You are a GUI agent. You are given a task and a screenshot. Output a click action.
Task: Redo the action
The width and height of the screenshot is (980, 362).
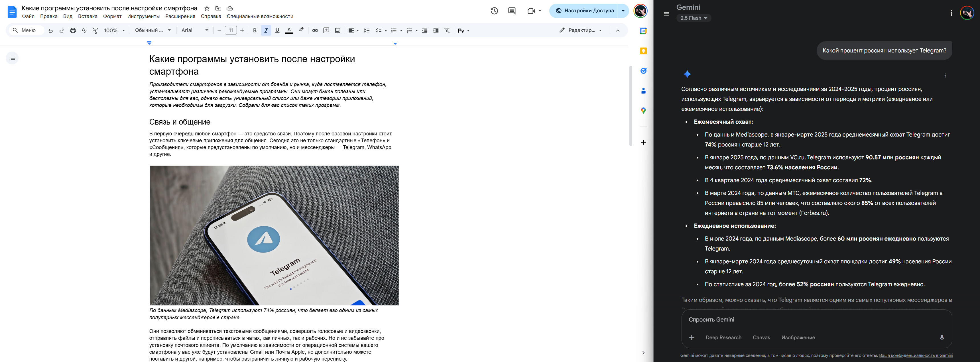[62, 30]
